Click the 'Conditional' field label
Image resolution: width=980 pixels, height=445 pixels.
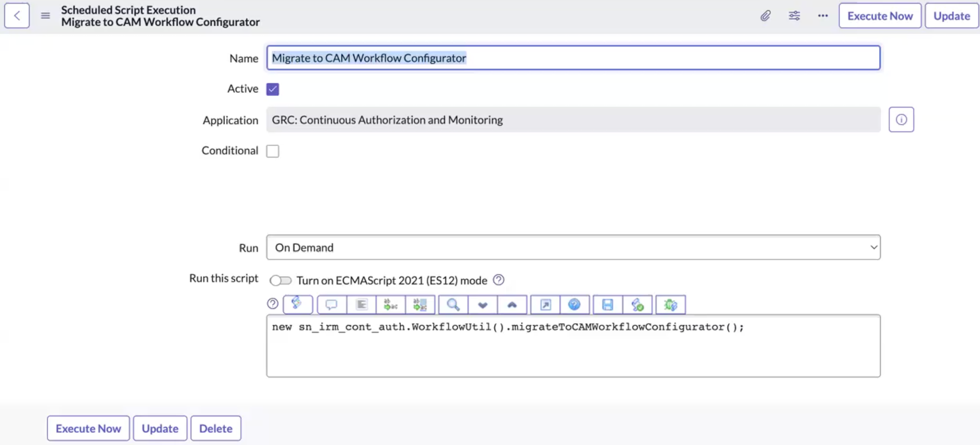(x=230, y=151)
